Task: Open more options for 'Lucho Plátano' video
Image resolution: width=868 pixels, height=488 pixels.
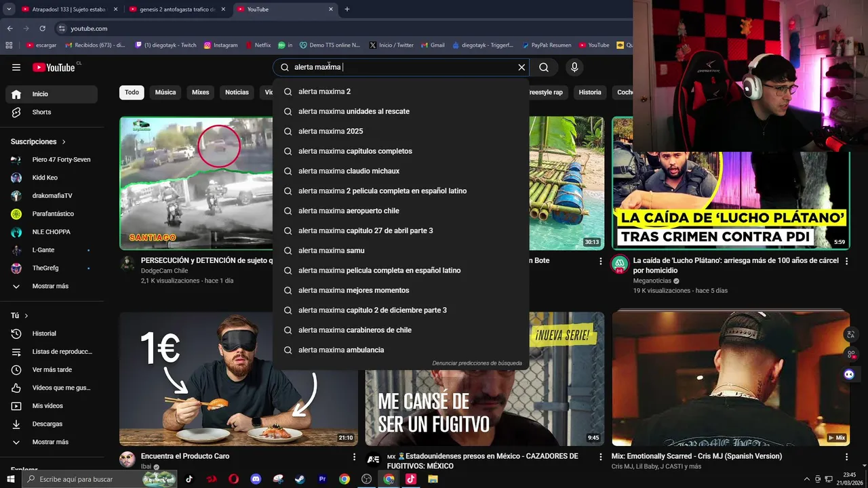Action: coord(846,261)
